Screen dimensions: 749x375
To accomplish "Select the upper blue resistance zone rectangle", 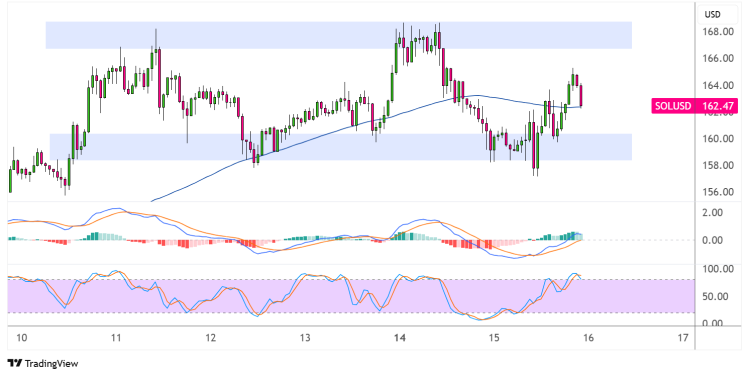I will [339, 35].
